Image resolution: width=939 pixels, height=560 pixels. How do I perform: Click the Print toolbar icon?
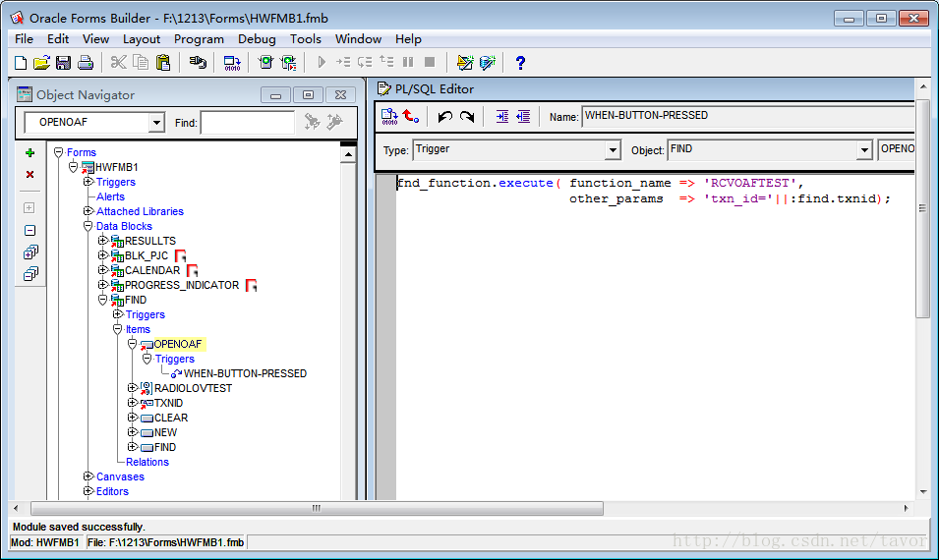coord(85,62)
